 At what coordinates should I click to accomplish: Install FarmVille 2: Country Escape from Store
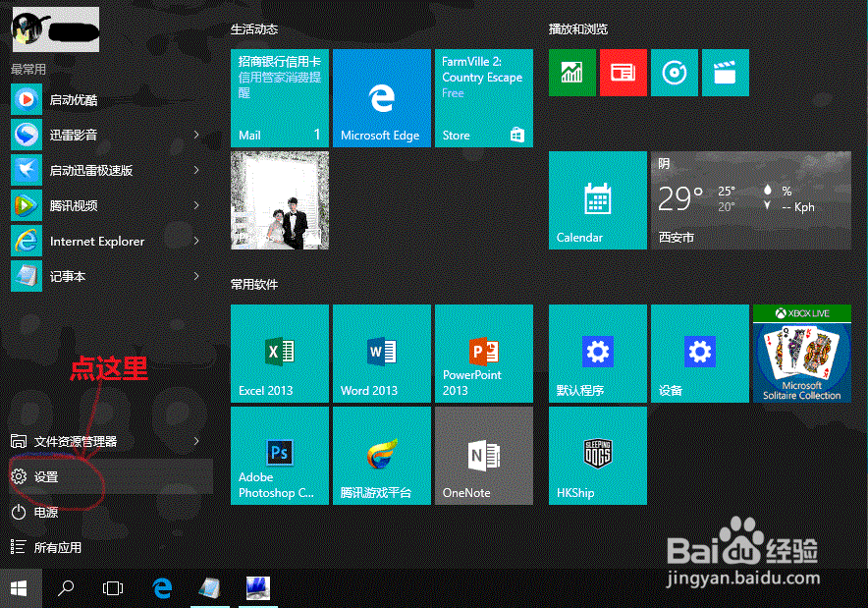click(x=483, y=97)
